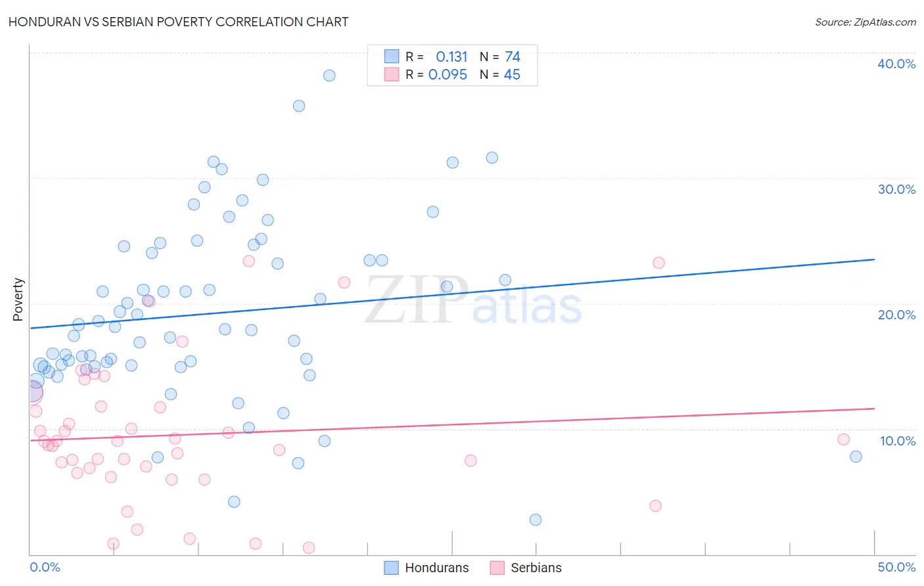Click the pink data point at far right near 10%

pos(844,439)
